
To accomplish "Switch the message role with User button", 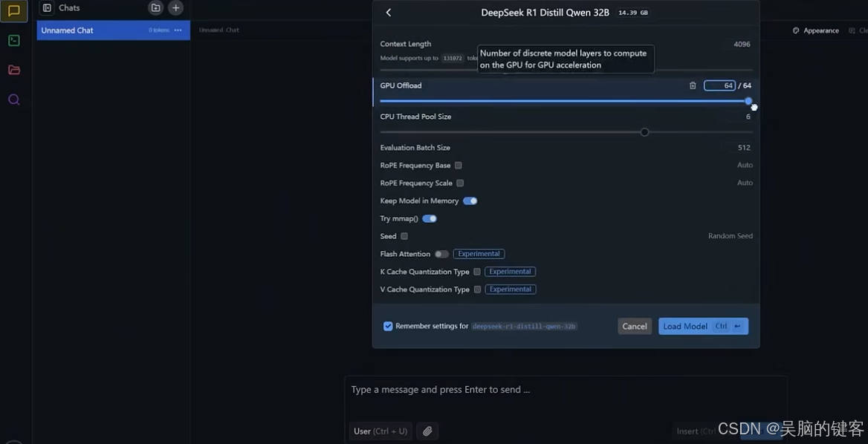I will pos(380,431).
